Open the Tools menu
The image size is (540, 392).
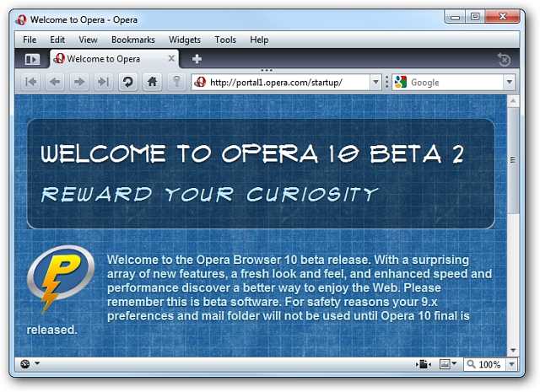coord(225,40)
